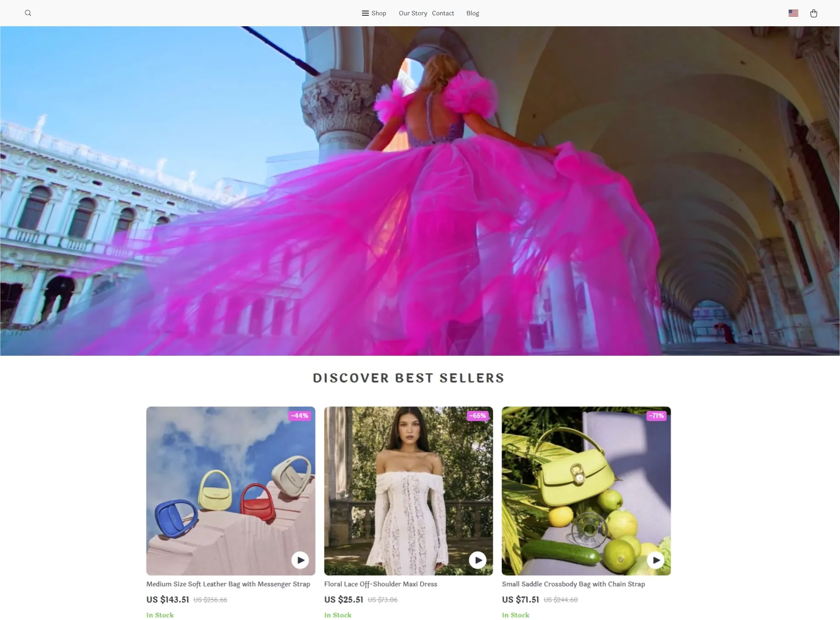Open Medium Size Soft Leather Bag title

coord(228,584)
